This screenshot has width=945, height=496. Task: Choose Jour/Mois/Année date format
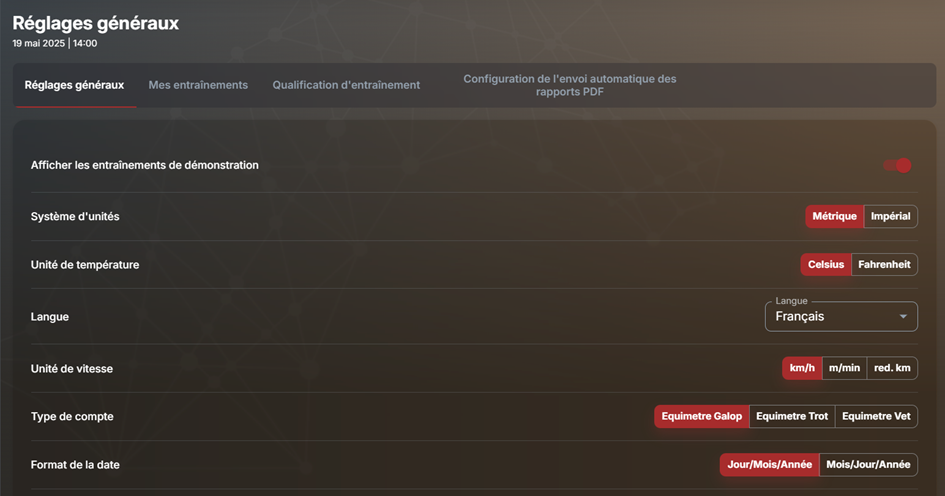(x=770, y=465)
